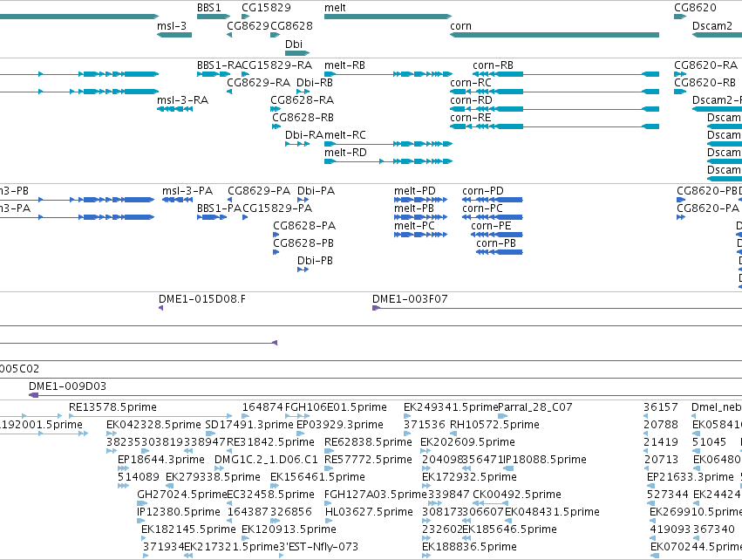Click the CG8620-PA protein label

pyautogui.click(x=707, y=208)
